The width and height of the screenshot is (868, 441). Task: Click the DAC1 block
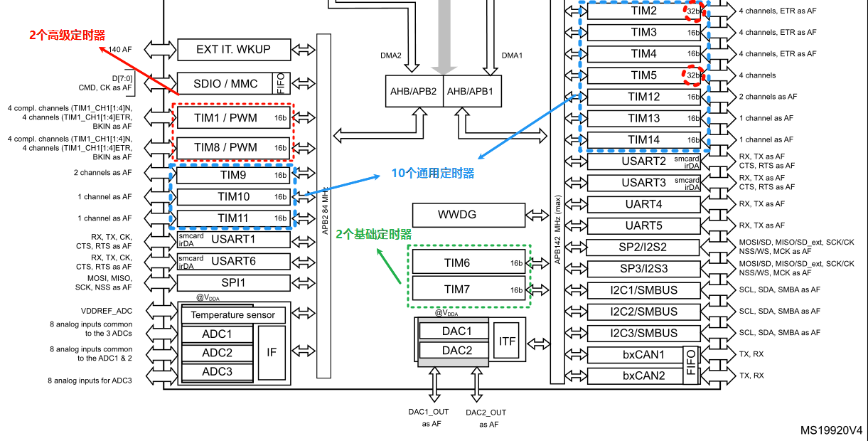453,331
